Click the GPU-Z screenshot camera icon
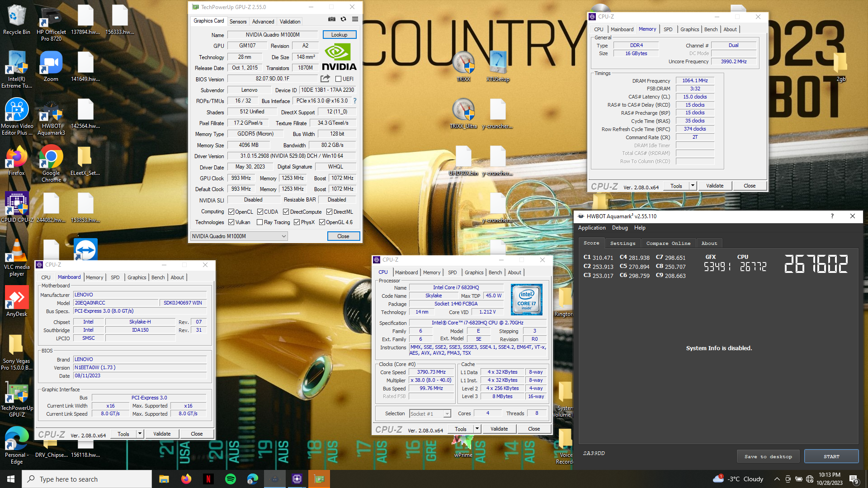Viewport: 868px width, 488px height. click(332, 19)
